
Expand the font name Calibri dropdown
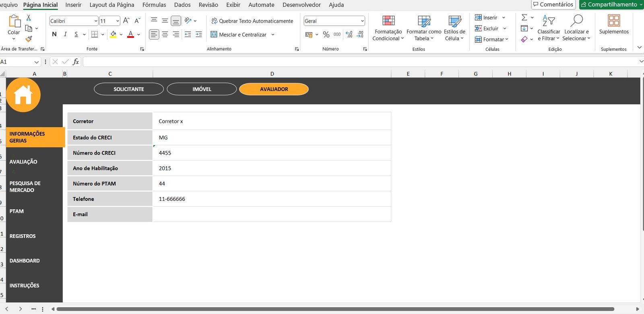(96, 21)
